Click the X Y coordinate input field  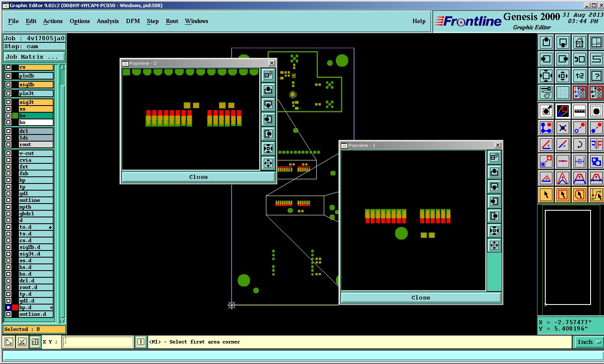[x=98, y=342]
